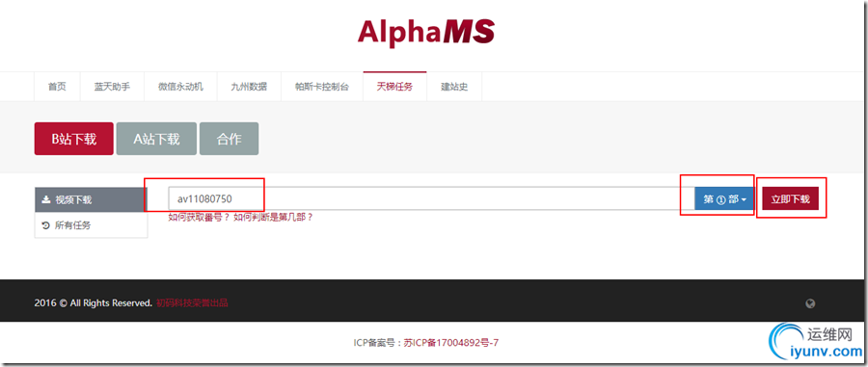Click the AlphaMS logo
Image resolution: width=868 pixels, height=367 pixels.
pos(425,33)
